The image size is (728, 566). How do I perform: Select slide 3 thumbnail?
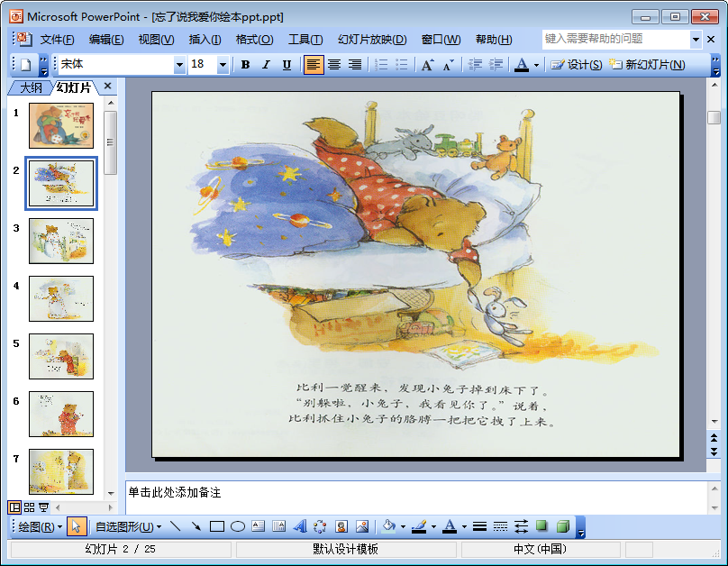(61, 241)
